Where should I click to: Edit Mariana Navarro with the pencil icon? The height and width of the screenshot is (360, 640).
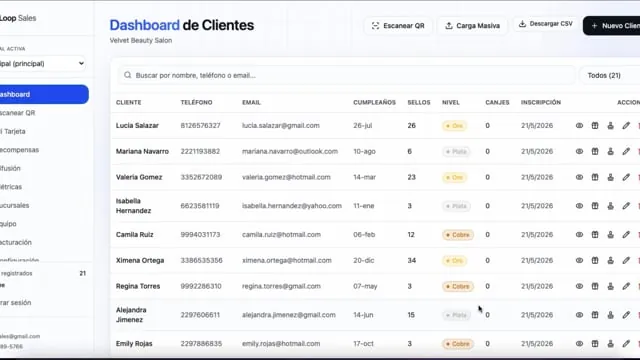626,151
